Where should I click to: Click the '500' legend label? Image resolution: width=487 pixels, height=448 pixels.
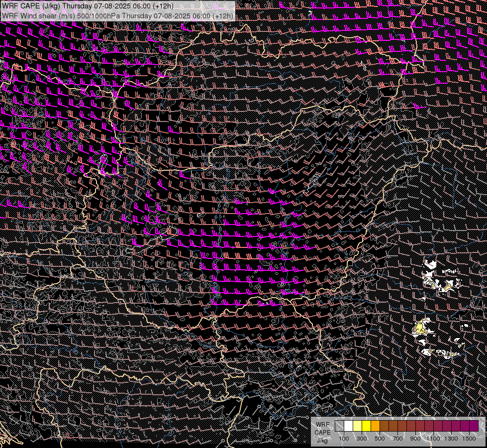click(x=380, y=439)
